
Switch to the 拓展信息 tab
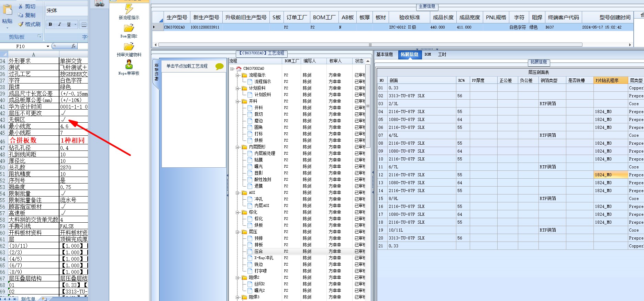[409, 54]
